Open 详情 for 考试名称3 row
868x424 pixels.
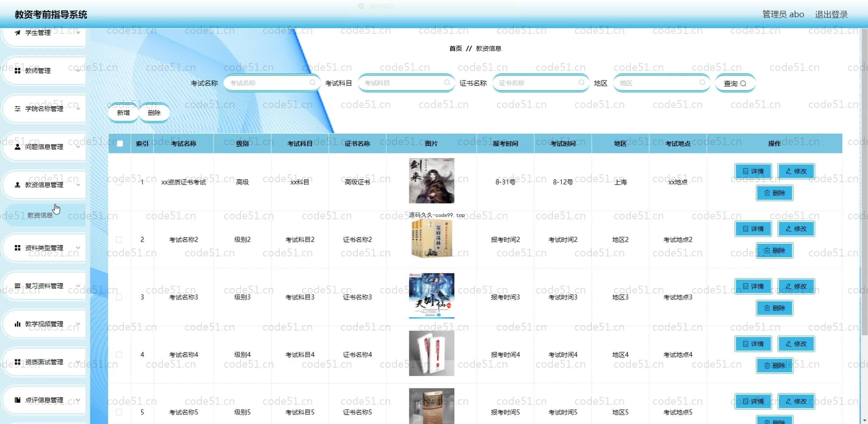753,286
